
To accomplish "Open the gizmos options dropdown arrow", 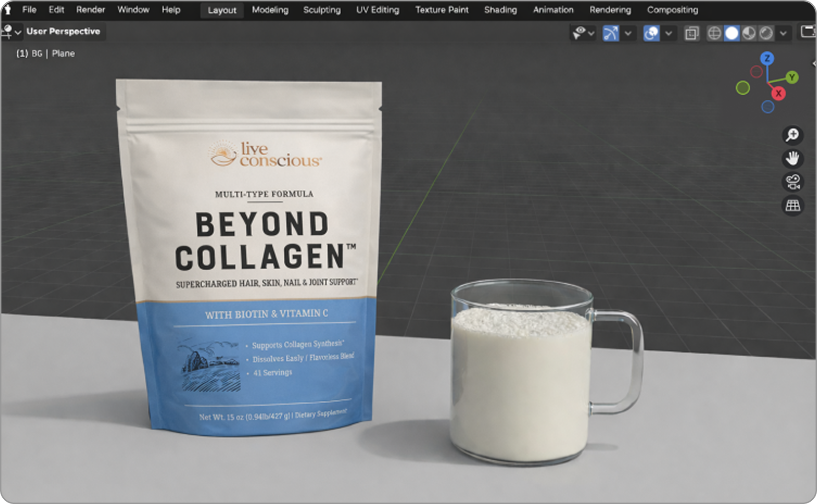I will [628, 33].
